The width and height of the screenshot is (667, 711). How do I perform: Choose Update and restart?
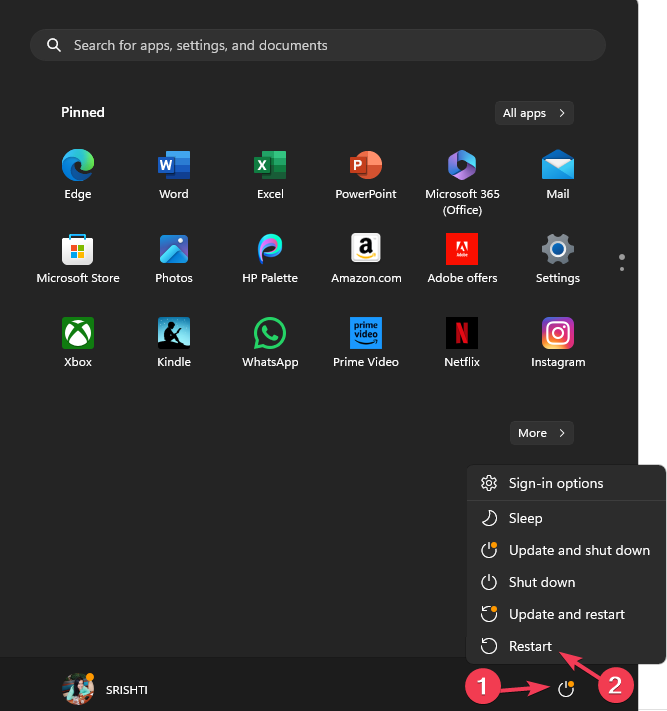coord(566,614)
